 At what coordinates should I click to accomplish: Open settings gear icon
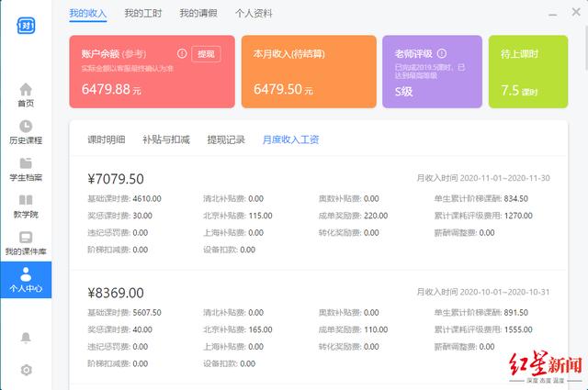[26, 370]
